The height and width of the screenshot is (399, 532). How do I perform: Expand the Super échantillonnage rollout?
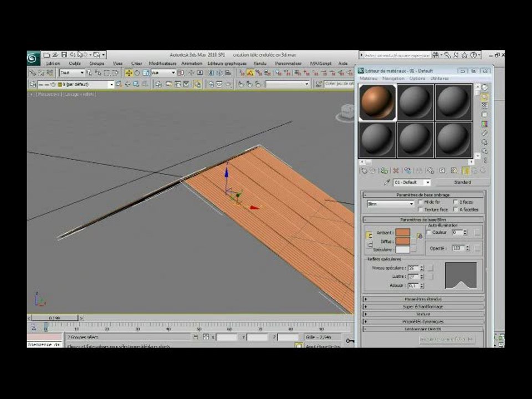423,306
